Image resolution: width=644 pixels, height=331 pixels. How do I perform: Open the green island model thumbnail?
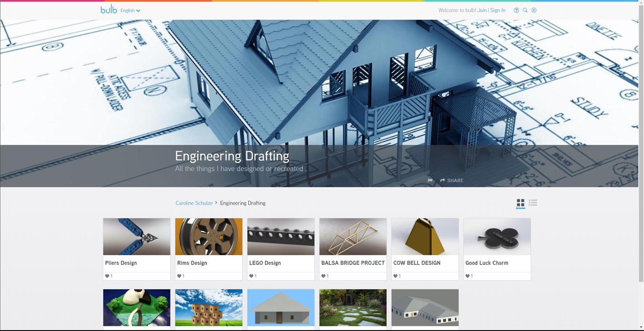pos(137,308)
